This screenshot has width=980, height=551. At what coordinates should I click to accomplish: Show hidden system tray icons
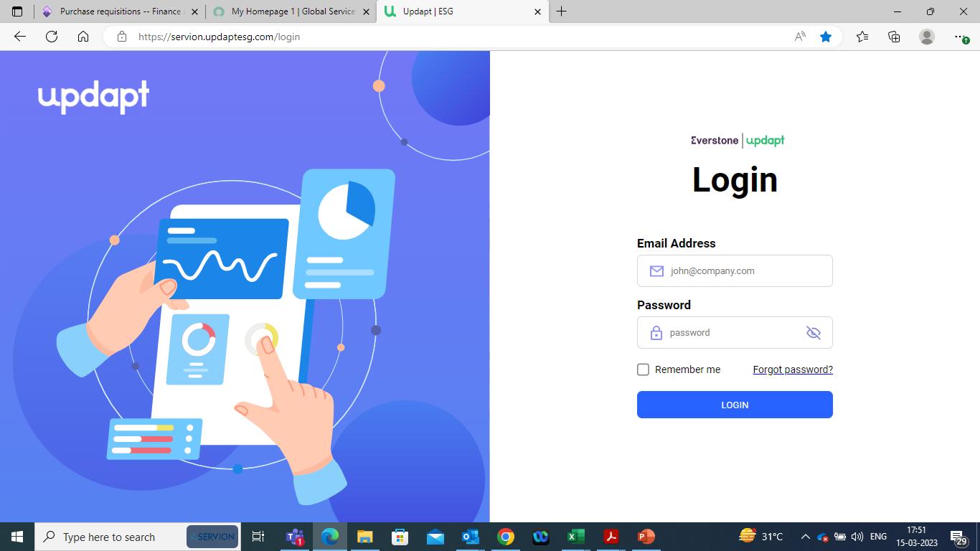[x=805, y=537]
